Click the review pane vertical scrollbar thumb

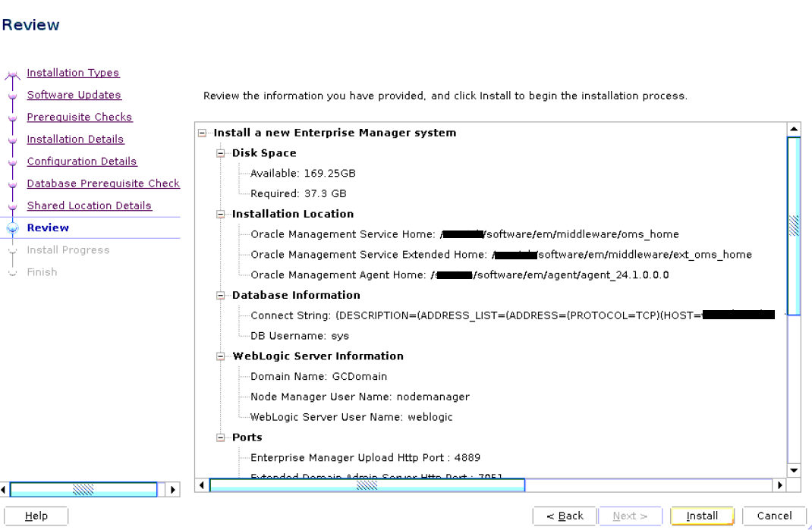coord(794,226)
